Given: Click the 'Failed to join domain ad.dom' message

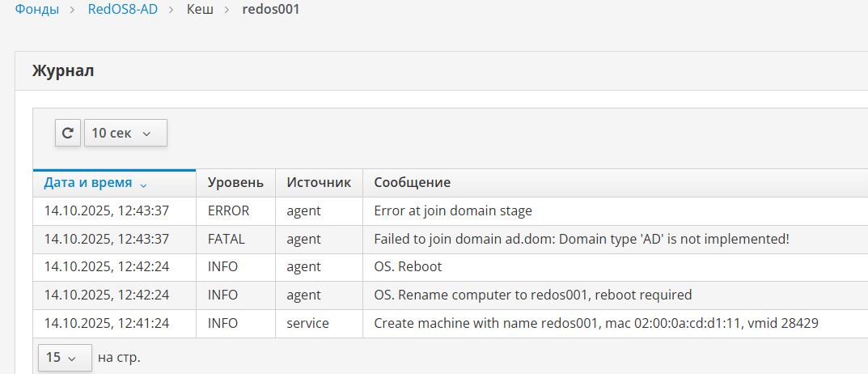Looking at the screenshot, I should click(x=581, y=240).
